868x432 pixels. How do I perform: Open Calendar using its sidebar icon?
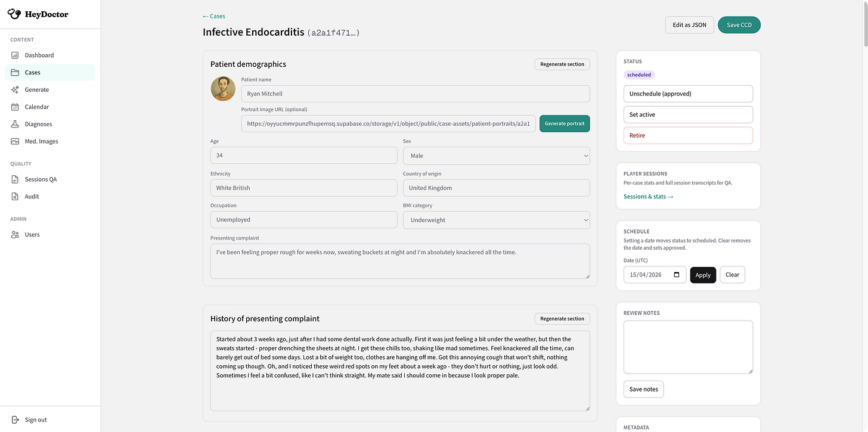[15, 107]
